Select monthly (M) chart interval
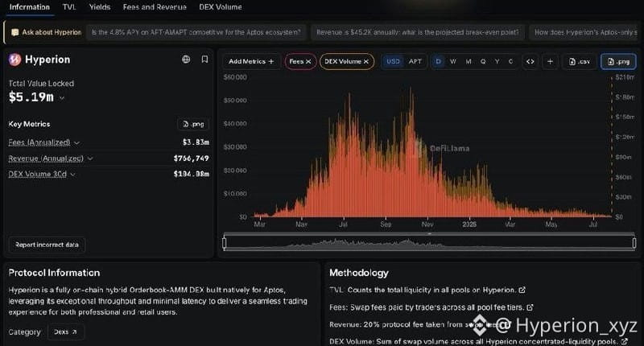 469,62
